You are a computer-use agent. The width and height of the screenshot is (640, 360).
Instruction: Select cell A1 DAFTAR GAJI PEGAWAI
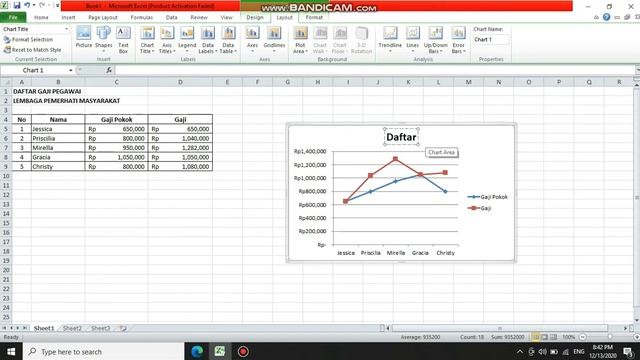(x=22, y=91)
